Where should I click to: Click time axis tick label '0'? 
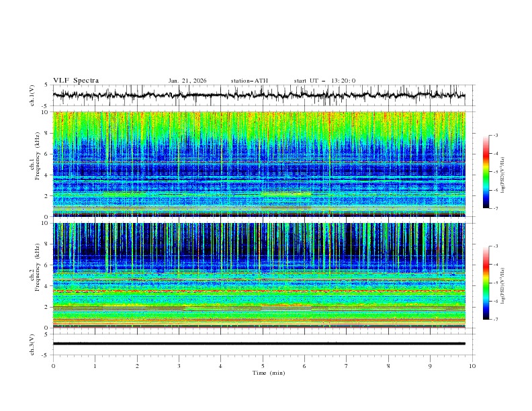click(53, 366)
